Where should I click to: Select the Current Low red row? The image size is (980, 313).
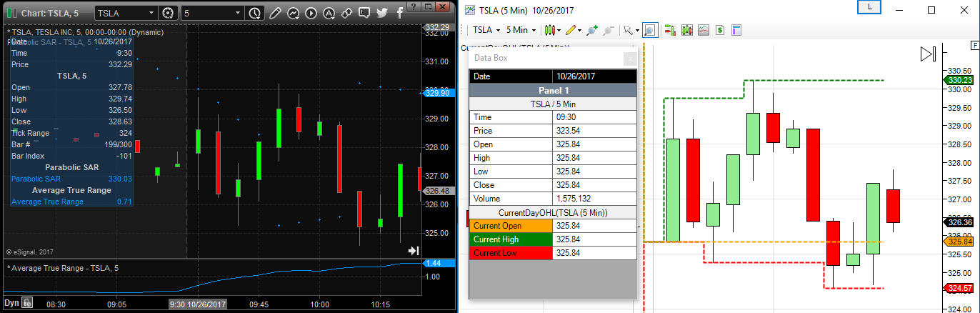coord(552,253)
